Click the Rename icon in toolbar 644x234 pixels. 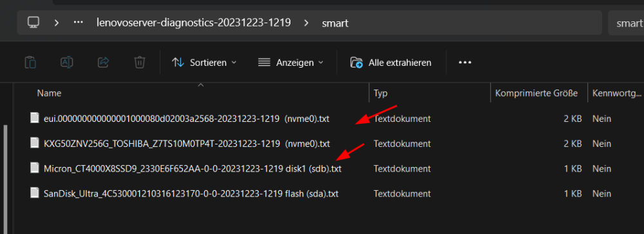point(66,63)
